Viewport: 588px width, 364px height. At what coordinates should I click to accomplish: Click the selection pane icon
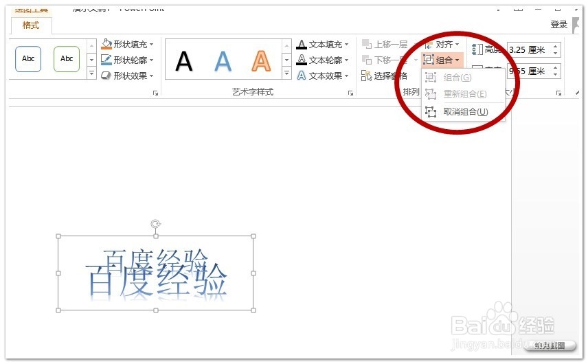(366, 76)
